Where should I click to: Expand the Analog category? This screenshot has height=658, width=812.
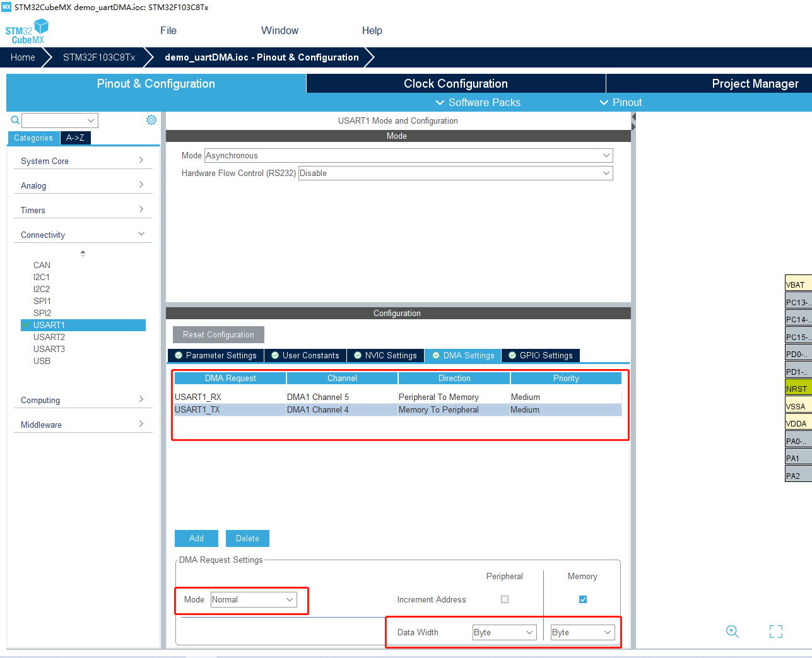pyautogui.click(x=83, y=185)
